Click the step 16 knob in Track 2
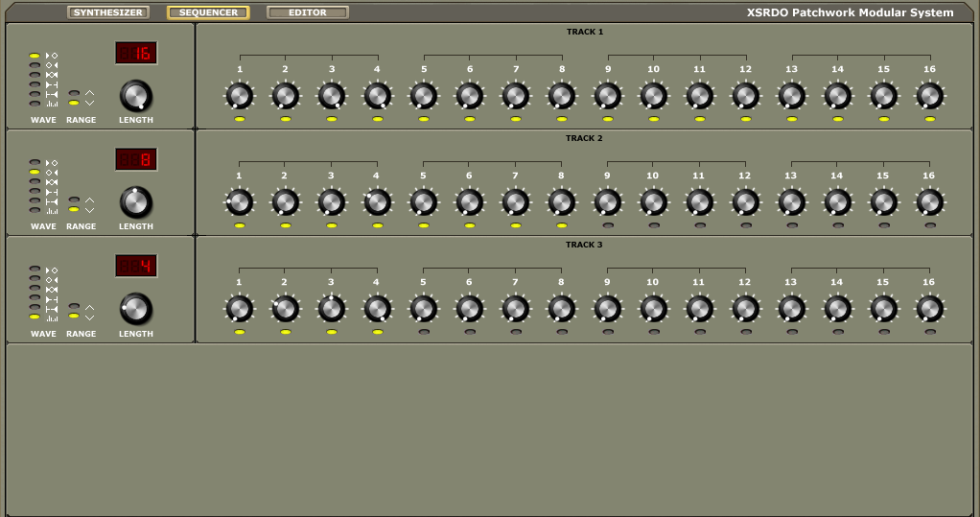 click(929, 201)
